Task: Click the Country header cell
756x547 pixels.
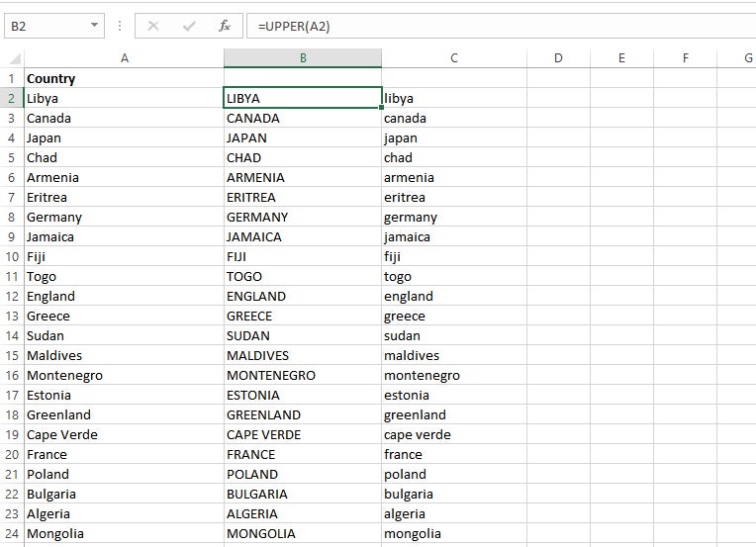Action: [124, 78]
